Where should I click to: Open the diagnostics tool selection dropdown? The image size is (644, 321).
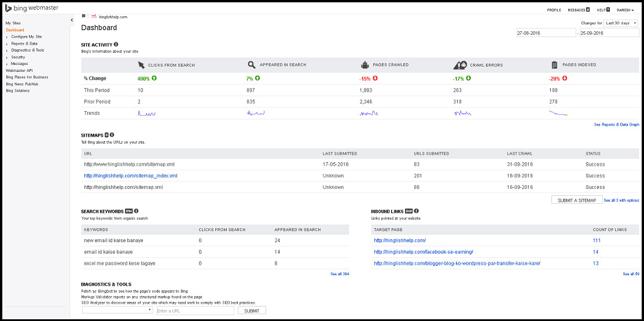pyautogui.click(x=118, y=311)
